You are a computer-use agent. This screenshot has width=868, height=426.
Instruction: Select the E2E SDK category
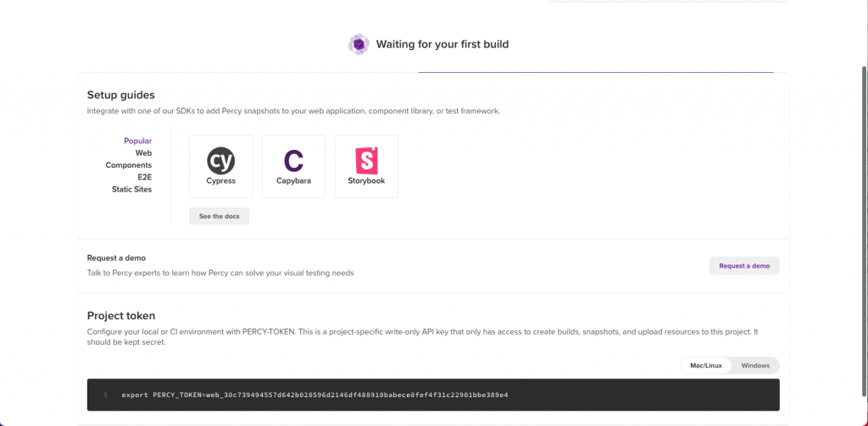pos(144,178)
